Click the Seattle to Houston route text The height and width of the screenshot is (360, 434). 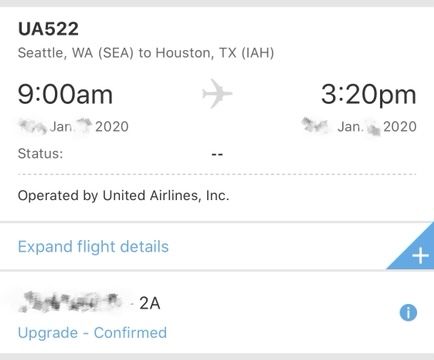click(x=146, y=53)
